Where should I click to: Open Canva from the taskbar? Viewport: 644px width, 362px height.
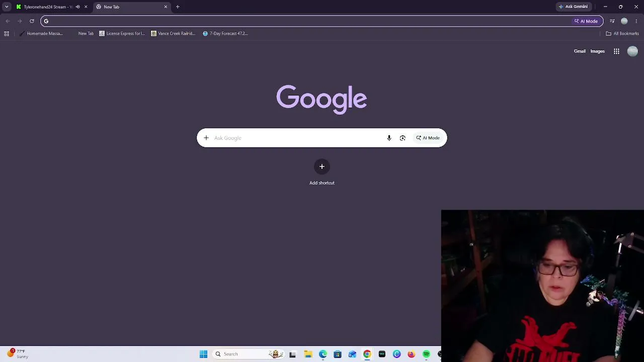click(396, 354)
